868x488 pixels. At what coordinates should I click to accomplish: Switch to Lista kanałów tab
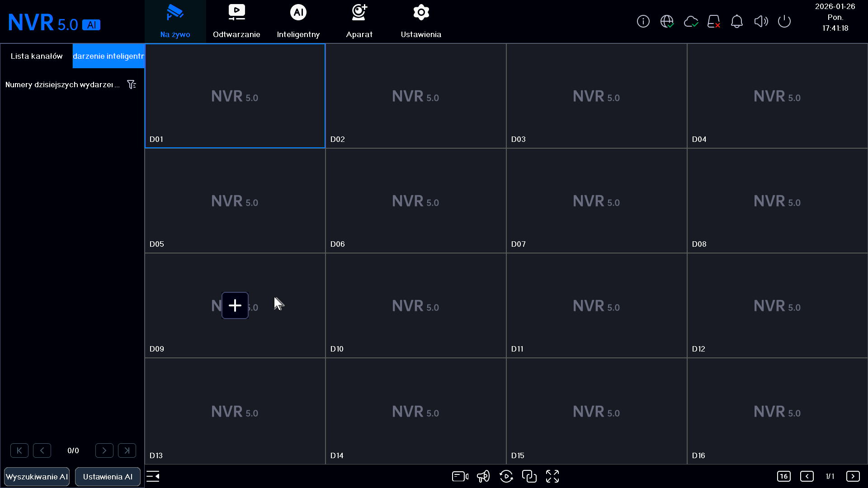(x=37, y=56)
